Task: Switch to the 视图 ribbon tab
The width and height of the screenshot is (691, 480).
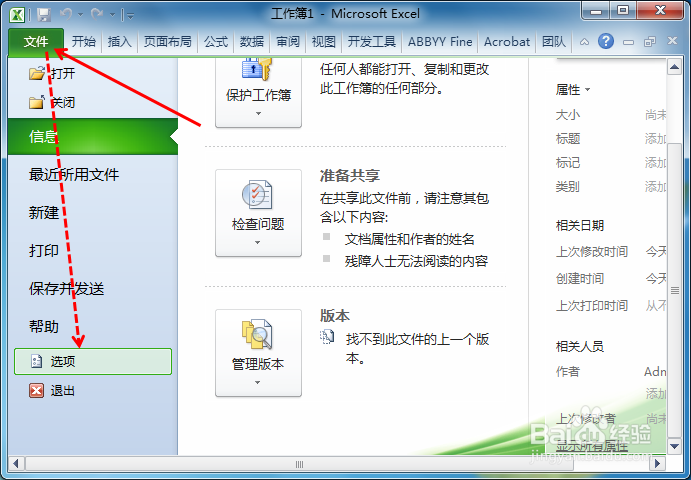Action: pos(323,42)
